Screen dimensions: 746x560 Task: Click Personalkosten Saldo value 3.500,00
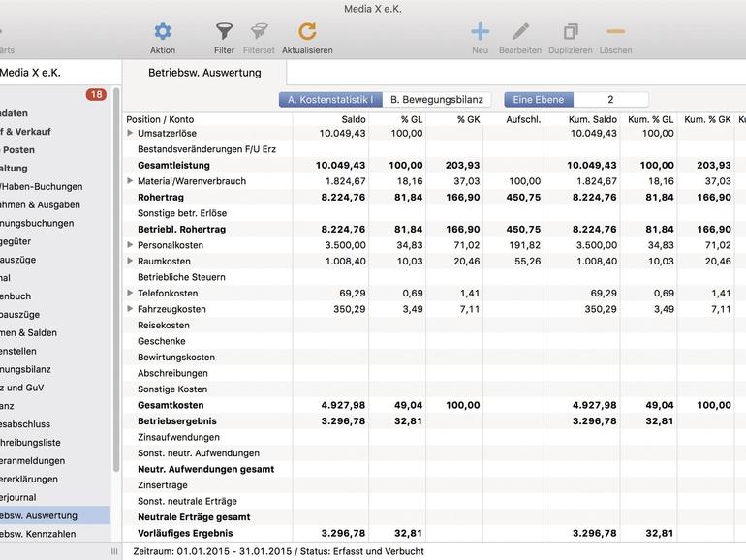[x=346, y=244]
